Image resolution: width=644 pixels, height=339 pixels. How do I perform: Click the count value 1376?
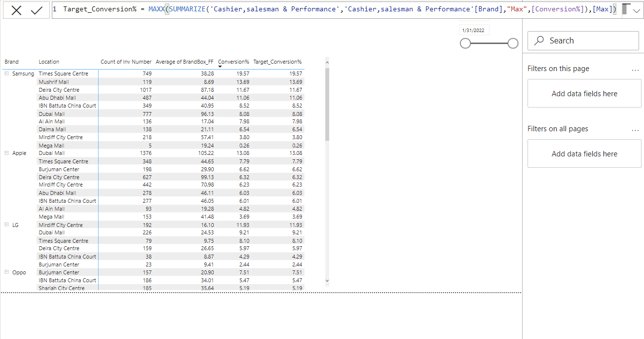click(146, 153)
